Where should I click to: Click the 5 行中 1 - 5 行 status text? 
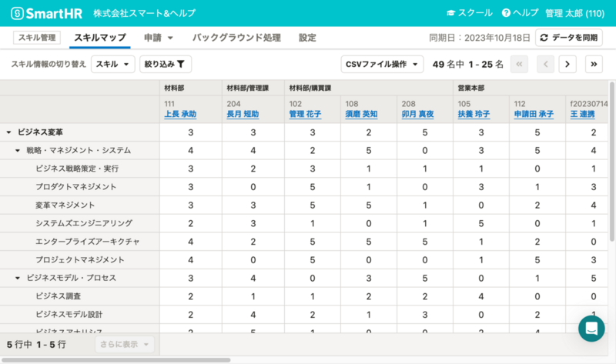pos(36,344)
